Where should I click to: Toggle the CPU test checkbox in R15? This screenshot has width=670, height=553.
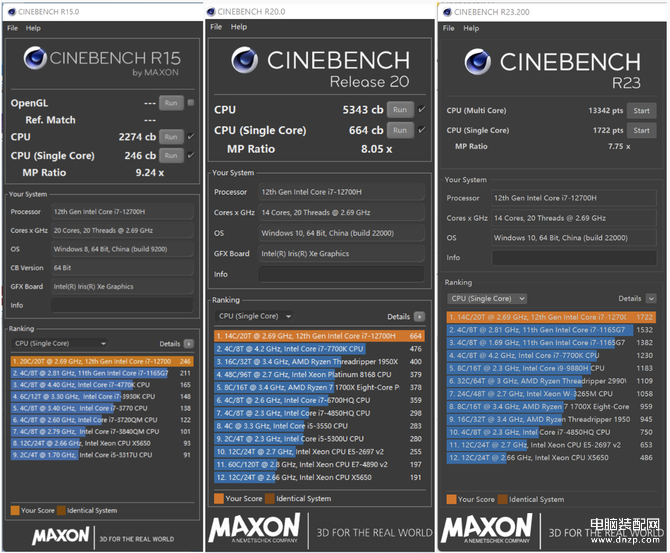191,136
